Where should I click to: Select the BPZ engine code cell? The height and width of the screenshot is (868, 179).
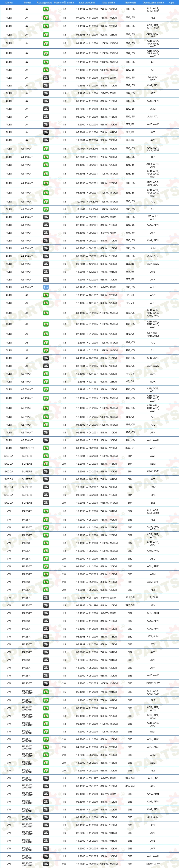(153, 495)
